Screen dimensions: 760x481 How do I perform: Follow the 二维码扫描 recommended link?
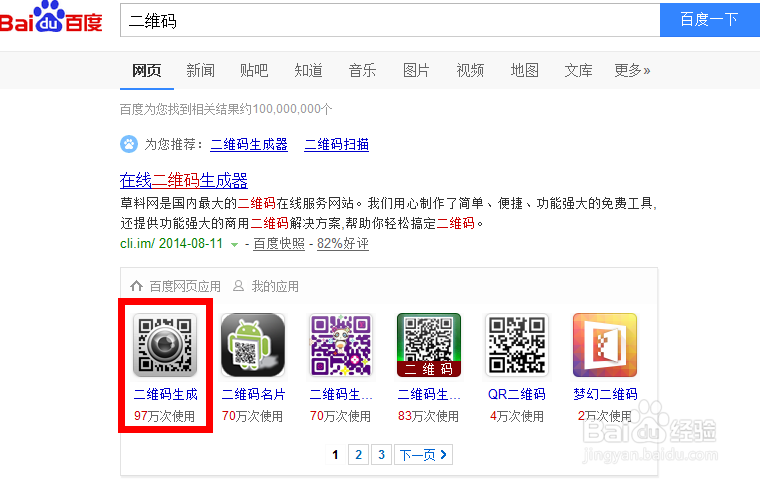pyautogui.click(x=336, y=144)
